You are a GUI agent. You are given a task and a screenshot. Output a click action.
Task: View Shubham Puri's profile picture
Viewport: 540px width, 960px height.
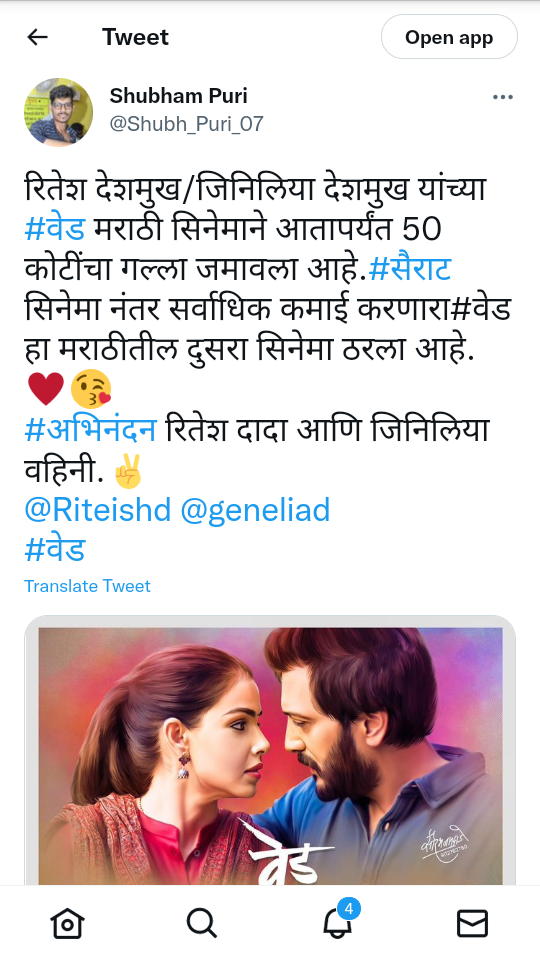tap(59, 112)
